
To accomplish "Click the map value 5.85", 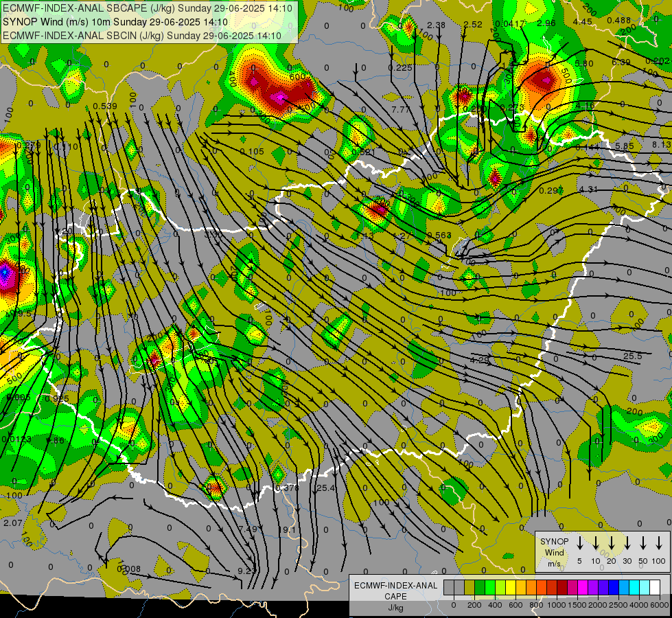I will [x=625, y=146].
